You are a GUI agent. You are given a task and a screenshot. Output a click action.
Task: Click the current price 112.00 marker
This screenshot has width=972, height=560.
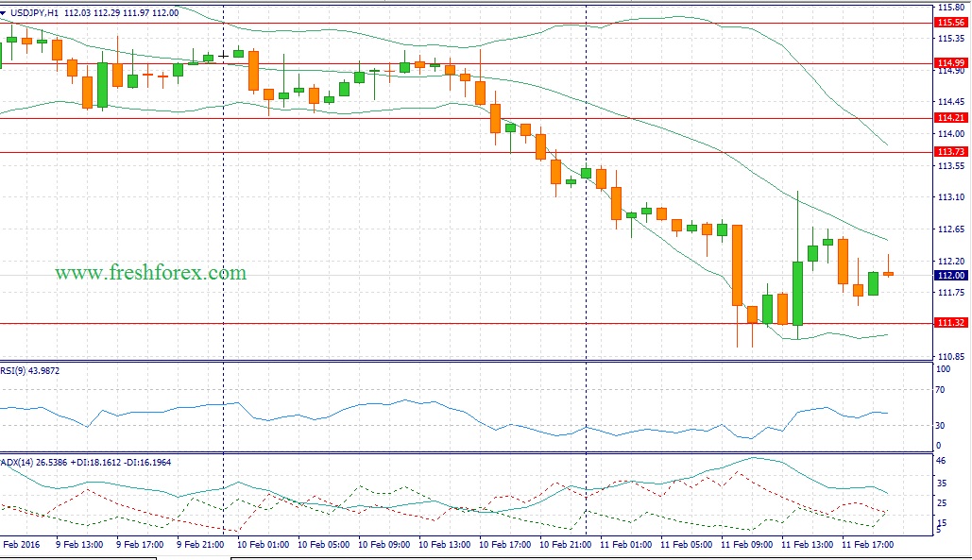pyautogui.click(x=948, y=275)
